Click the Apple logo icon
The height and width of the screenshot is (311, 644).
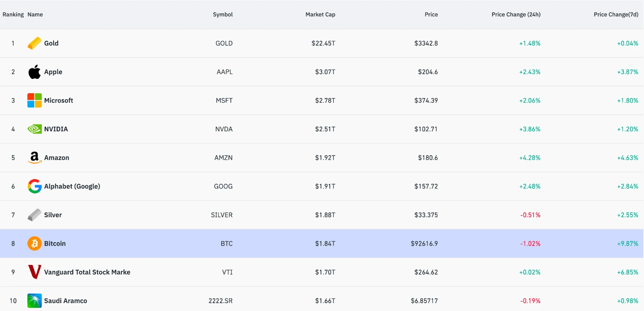pyautogui.click(x=34, y=72)
